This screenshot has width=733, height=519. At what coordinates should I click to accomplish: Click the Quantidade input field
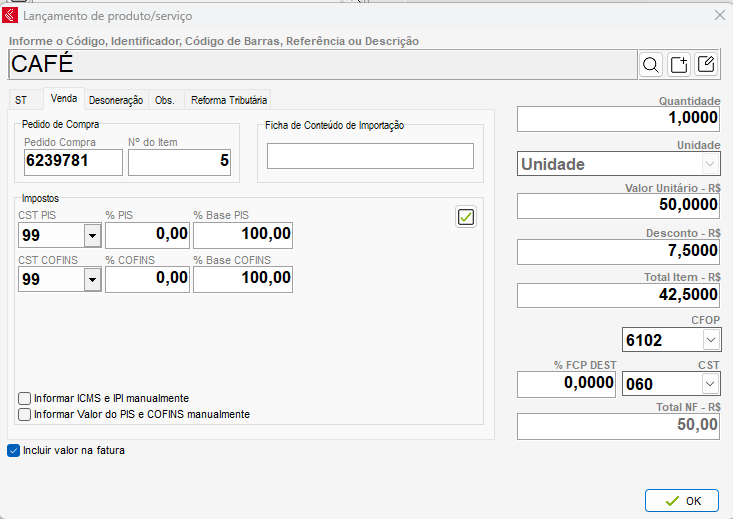[618, 118]
